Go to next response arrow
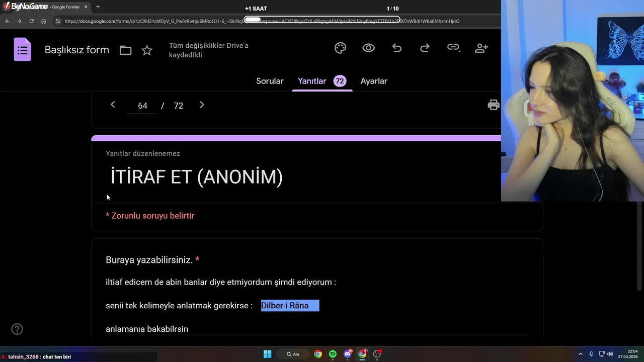This screenshot has height=362, width=644. coord(202,105)
